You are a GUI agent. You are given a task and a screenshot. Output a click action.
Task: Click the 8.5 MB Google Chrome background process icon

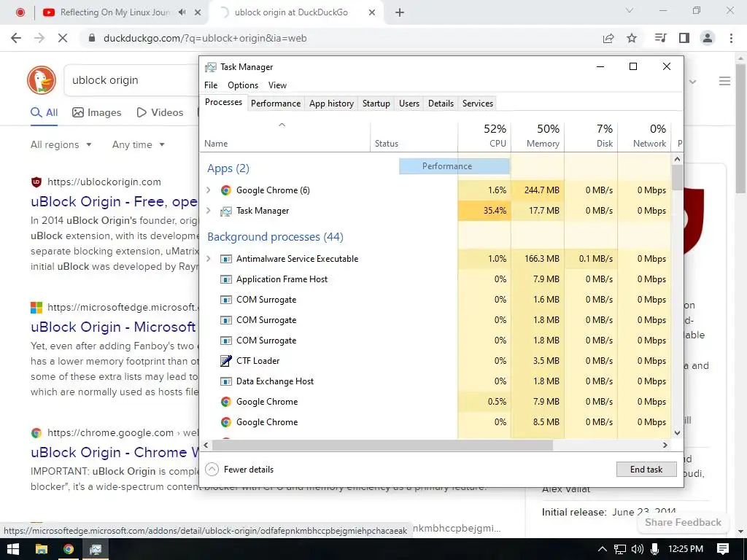pyautogui.click(x=226, y=422)
